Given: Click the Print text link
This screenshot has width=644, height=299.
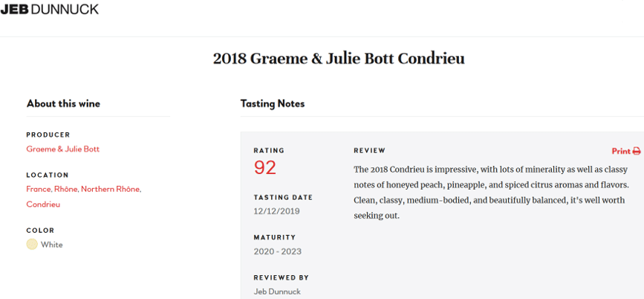Looking at the screenshot, I should point(621,151).
